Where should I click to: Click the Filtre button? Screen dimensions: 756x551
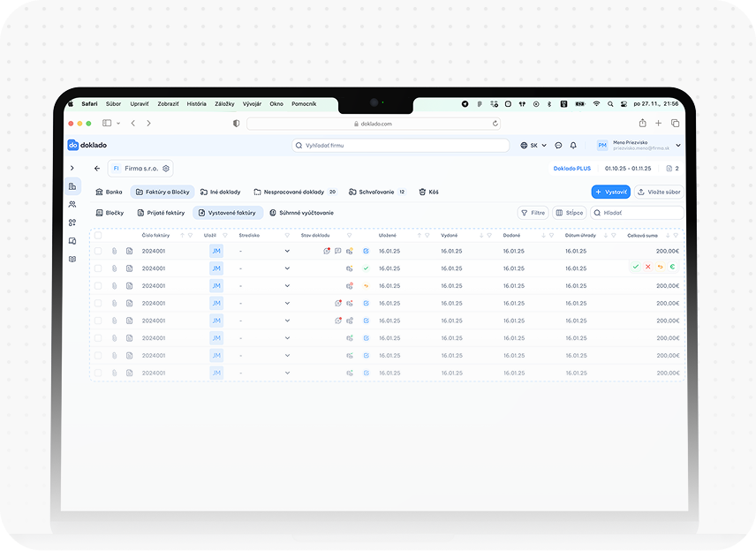[x=533, y=213]
